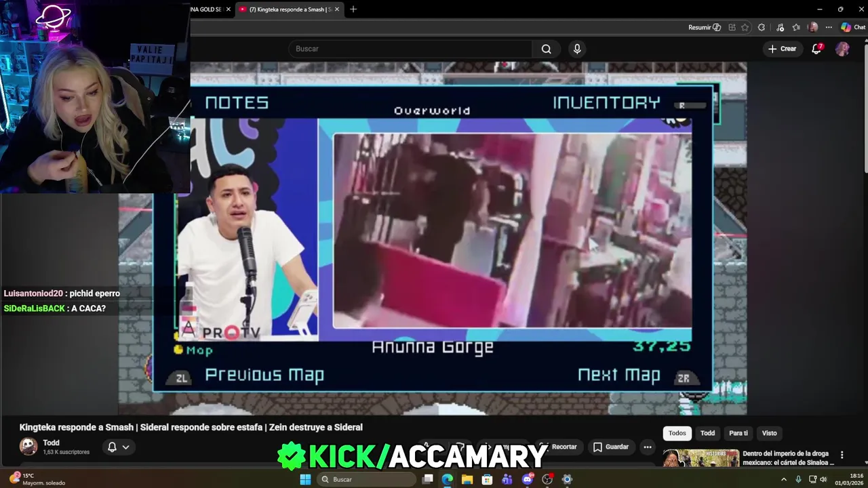Open volume tray icon
Image resolution: width=868 pixels, height=488 pixels.
(x=823, y=479)
